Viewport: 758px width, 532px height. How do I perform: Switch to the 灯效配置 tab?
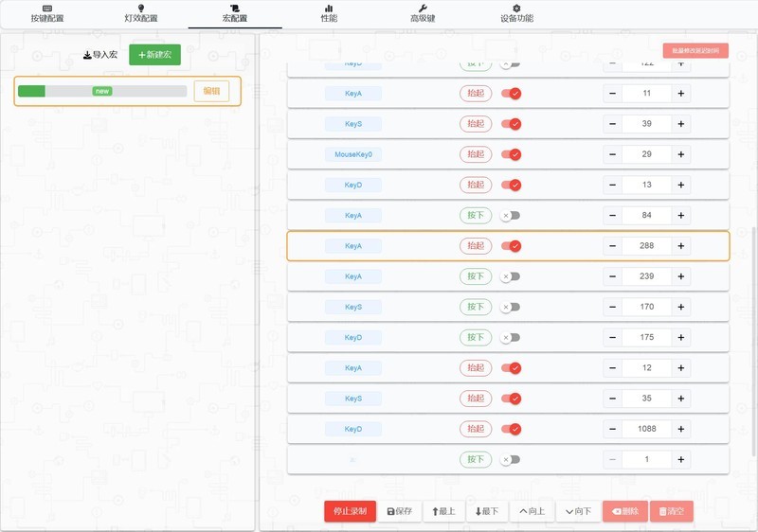(141, 14)
